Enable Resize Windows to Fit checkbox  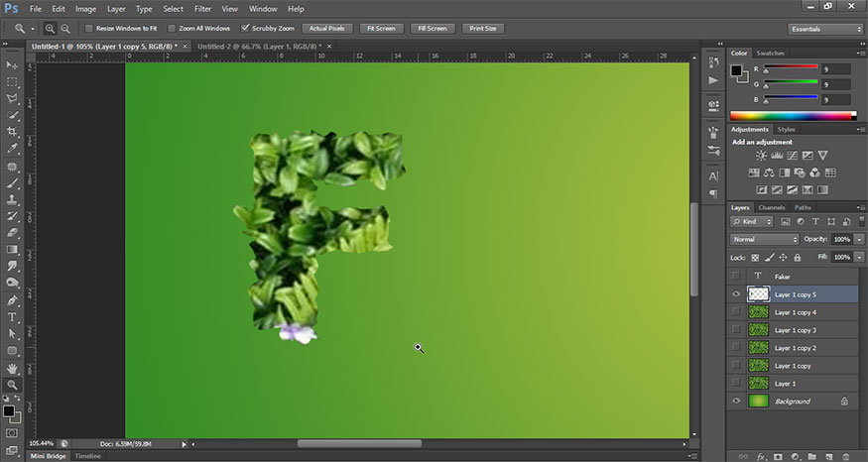click(88, 28)
